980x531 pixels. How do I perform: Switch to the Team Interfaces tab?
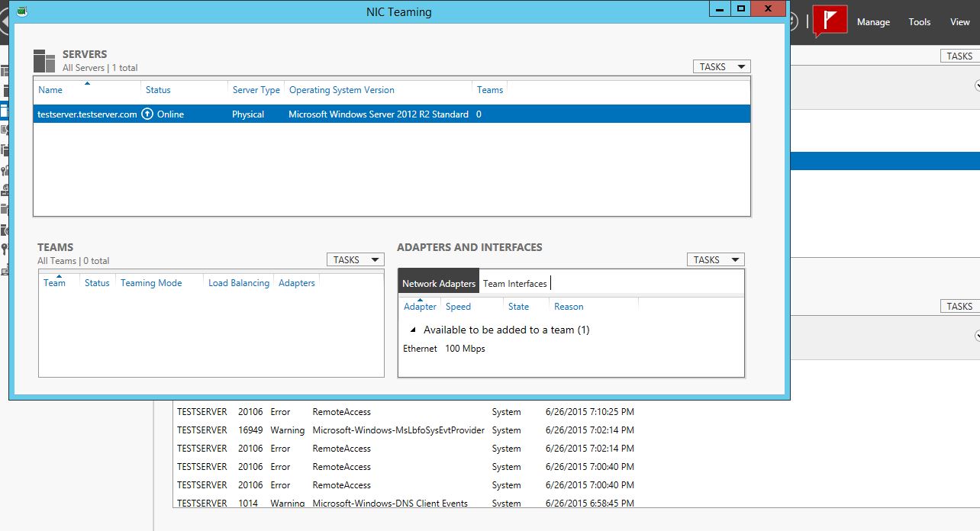514,284
